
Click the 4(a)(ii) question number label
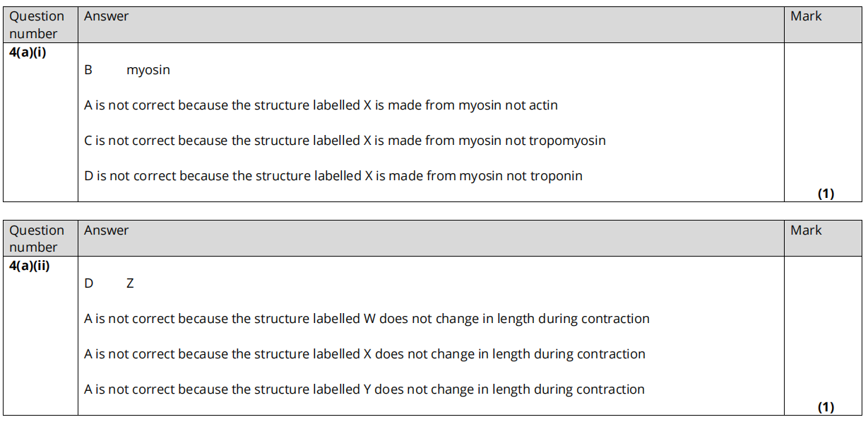[30, 266]
